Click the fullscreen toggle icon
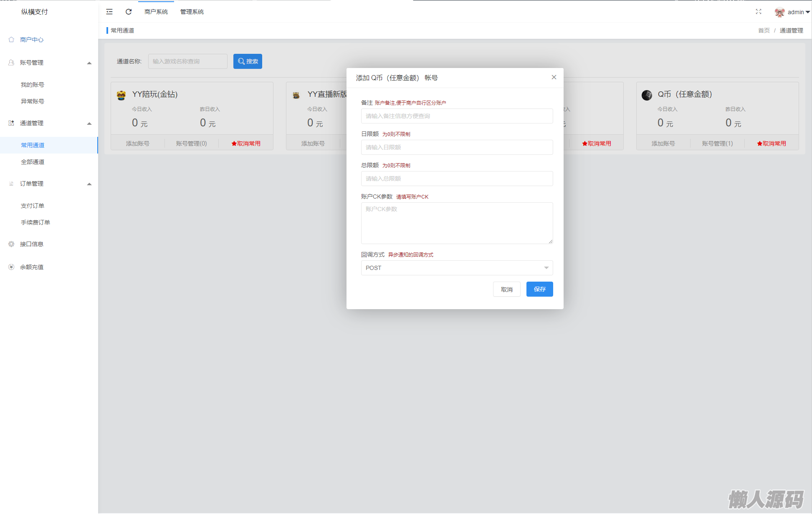Viewport: 812px width, 514px height. (x=758, y=12)
